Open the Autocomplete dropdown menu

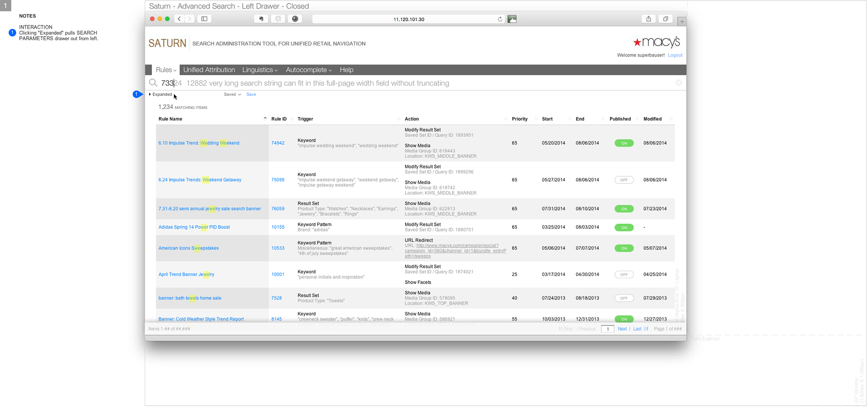(x=309, y=70)
